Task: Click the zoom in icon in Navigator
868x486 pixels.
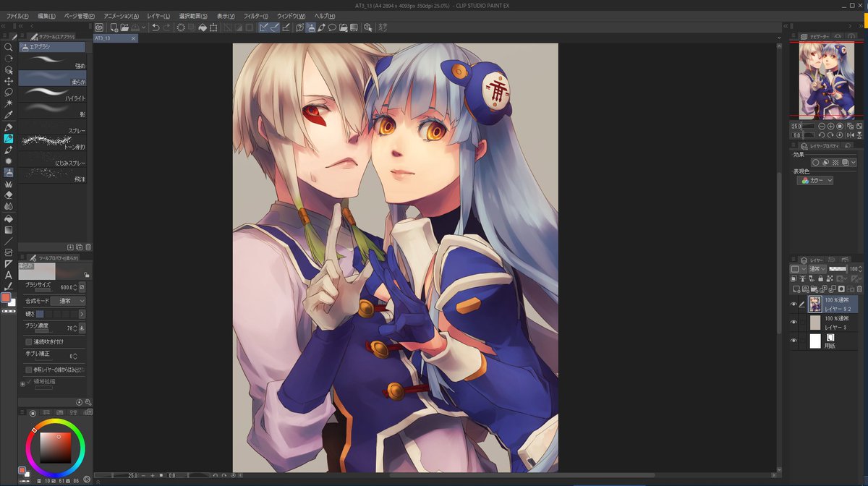Action: coord(830,126)
